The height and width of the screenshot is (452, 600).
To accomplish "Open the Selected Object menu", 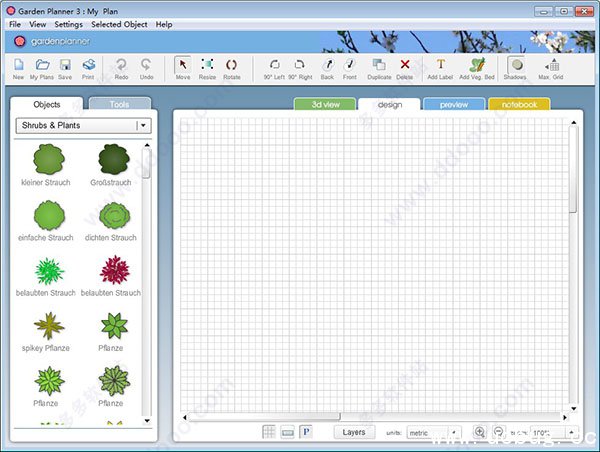I will (119, 23).
